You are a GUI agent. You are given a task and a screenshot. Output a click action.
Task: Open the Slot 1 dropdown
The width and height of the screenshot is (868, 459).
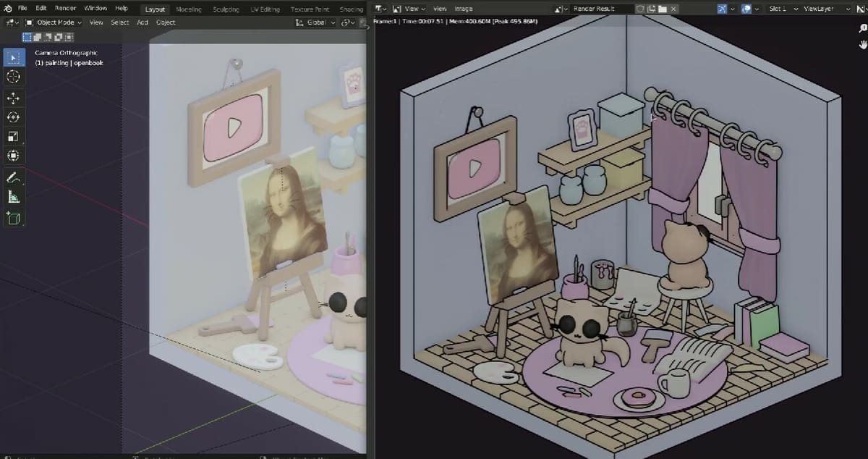click(x=783, y=9)
